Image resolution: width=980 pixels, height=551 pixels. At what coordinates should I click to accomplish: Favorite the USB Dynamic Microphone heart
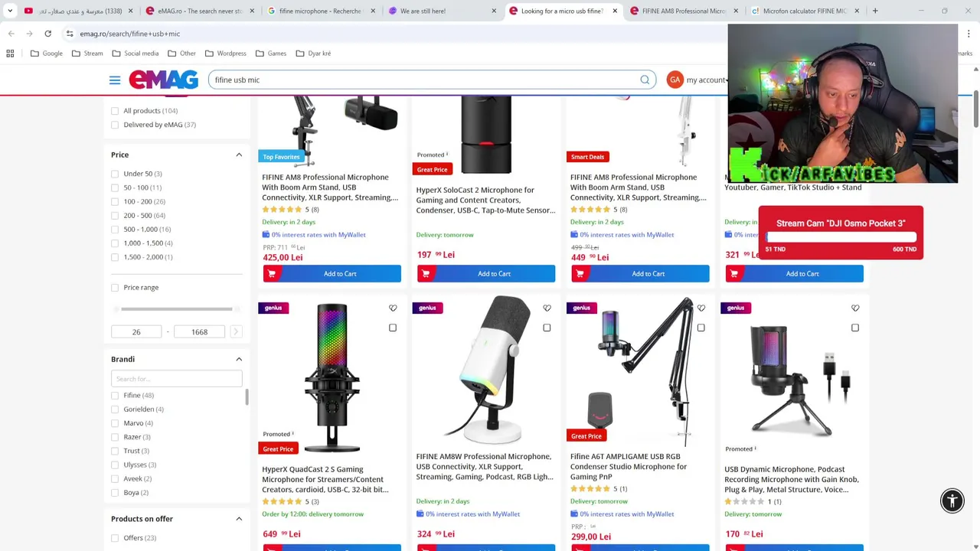[x=855, y=308]
